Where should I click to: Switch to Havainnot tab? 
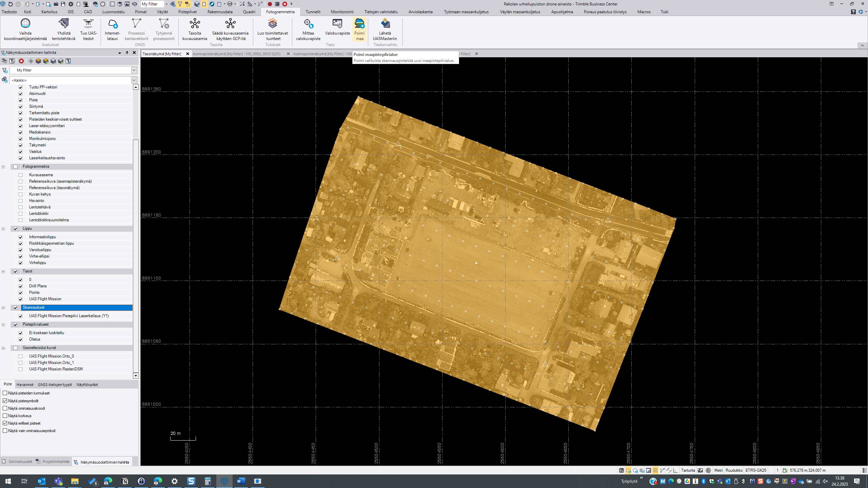(x=25, y=385)
